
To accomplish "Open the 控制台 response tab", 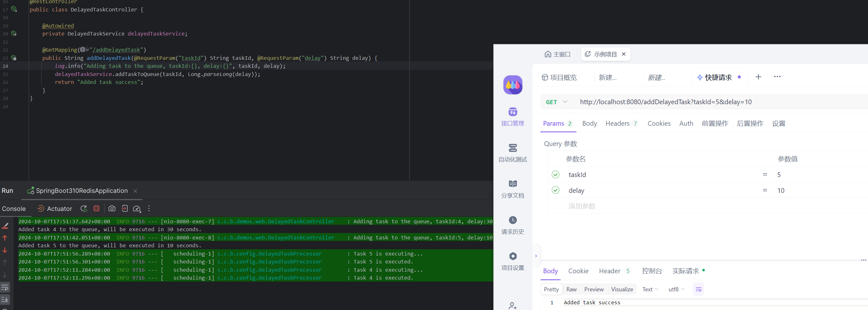I will click(x=652, y=271).
